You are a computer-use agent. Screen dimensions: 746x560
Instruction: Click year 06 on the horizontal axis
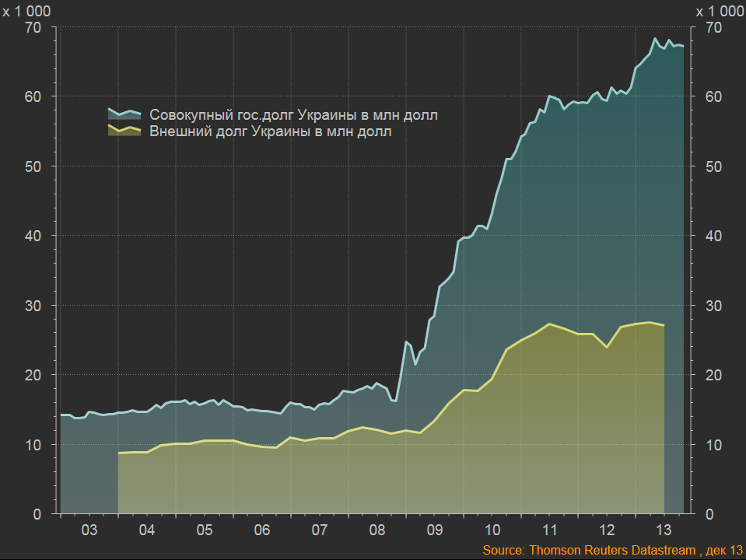(262, 530)
